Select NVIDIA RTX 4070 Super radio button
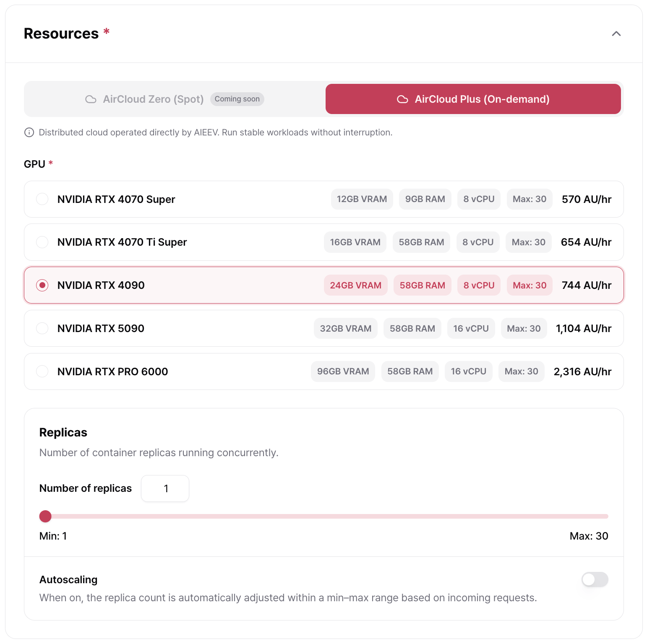Image resolution: width=647 pixels, height=644 pixels. 42,199
